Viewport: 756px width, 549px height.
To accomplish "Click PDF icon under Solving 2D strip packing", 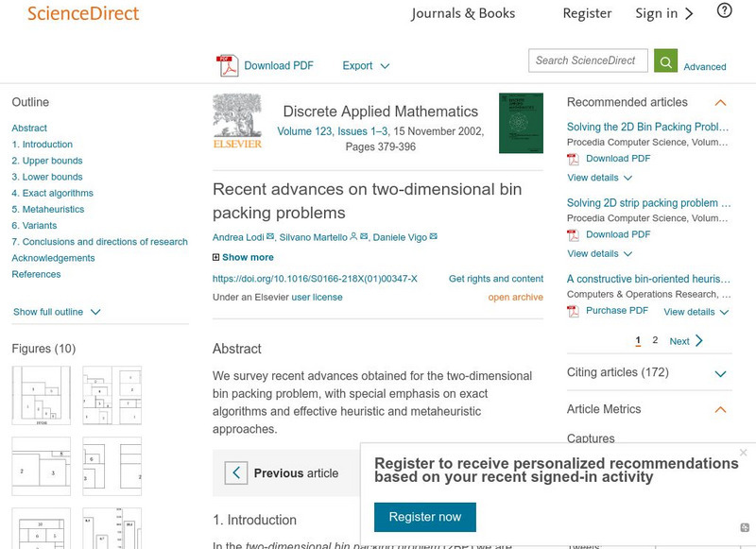I will click(573, 235).
